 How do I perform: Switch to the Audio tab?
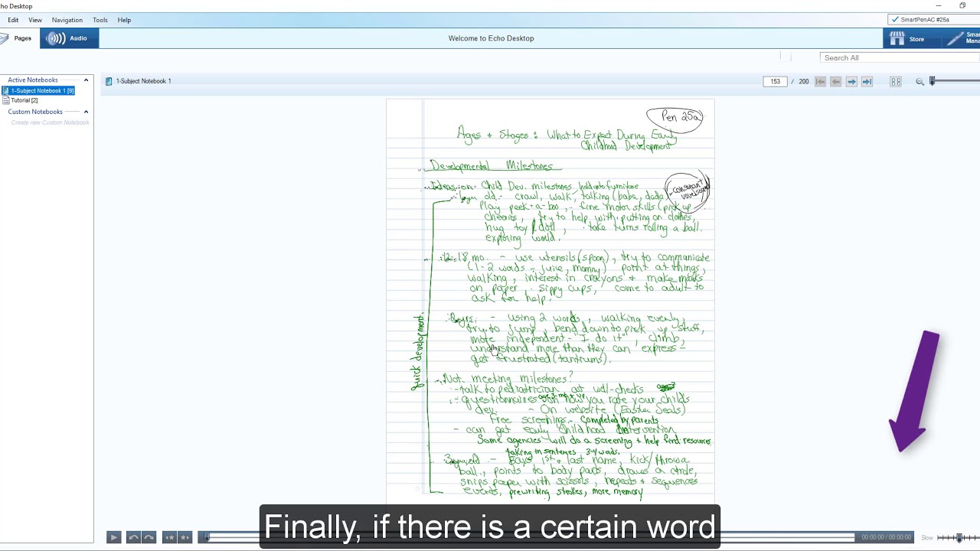[x=69, y=38]
